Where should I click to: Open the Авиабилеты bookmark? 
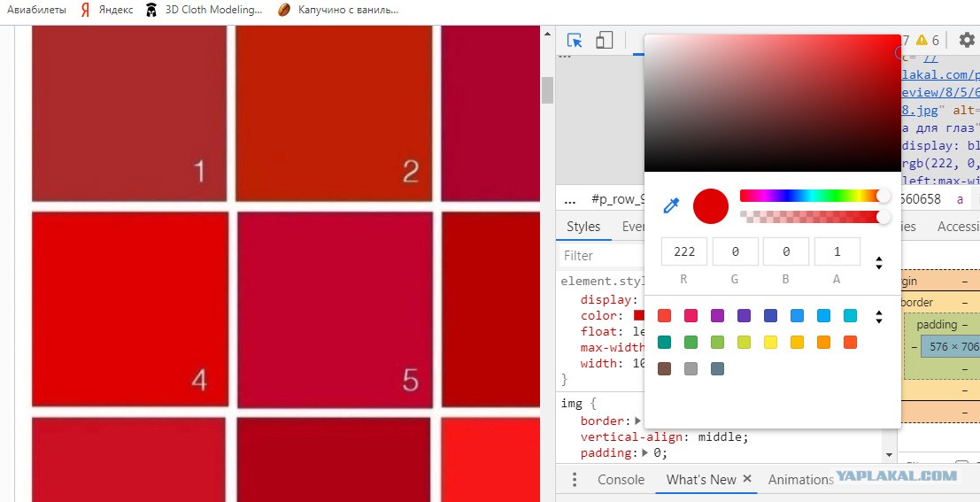pos(36,10)
